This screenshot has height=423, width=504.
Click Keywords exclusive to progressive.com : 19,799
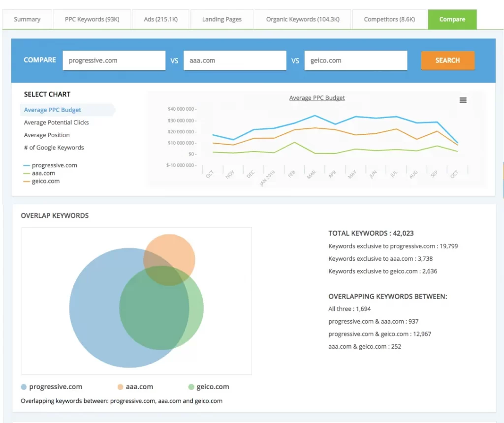(x=393, y=246)
